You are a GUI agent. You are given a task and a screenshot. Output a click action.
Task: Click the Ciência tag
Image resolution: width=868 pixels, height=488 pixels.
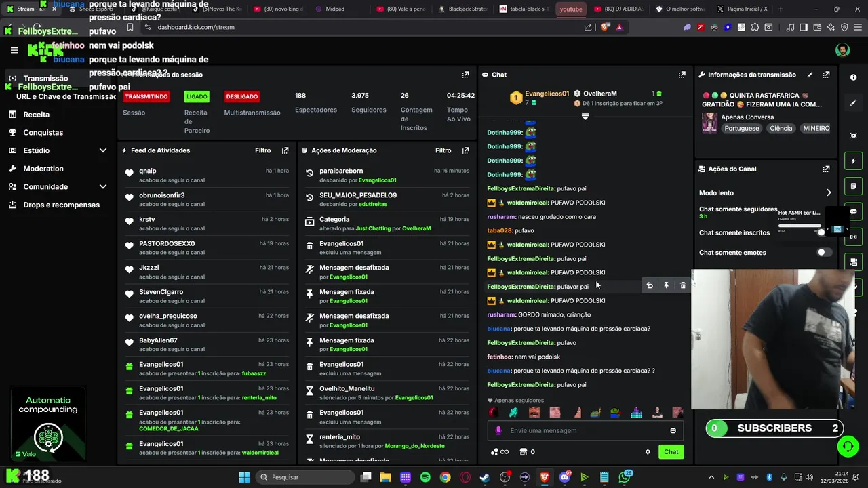click(781, 128)
